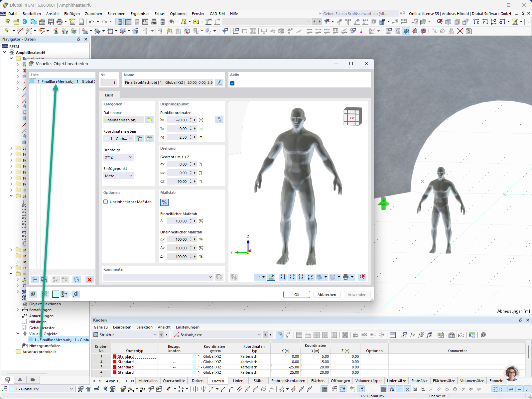Viewport: 532px width, 399px height.
Task: Browse for file next to Dateiname field
Action: click(x=149, y=120)
